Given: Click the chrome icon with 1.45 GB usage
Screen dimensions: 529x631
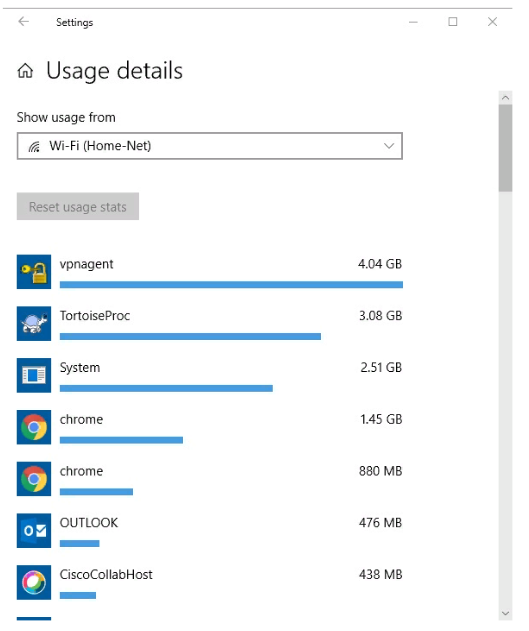Looking at the screenshot, I should pyautogui.click(x=34, y=427).
